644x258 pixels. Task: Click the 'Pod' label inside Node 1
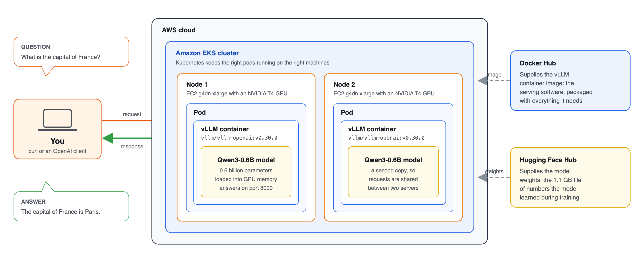coord(199,112)
